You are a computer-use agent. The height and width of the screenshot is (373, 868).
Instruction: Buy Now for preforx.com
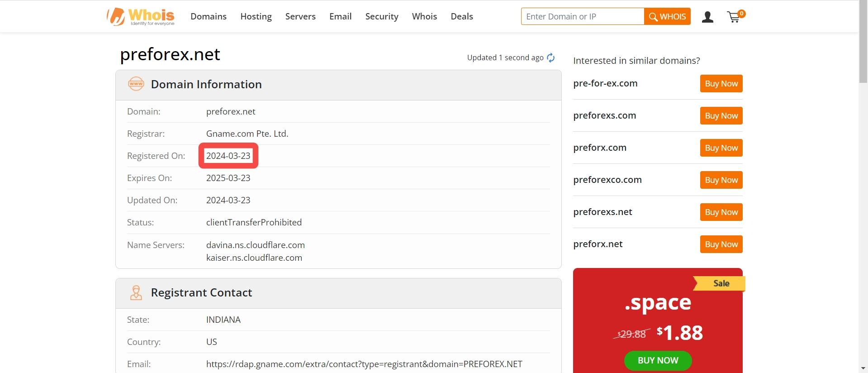(x=721, y=148)
